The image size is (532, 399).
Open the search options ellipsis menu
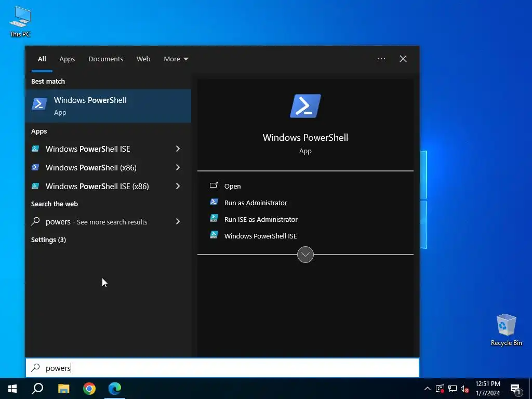click(x=381, y=59)
